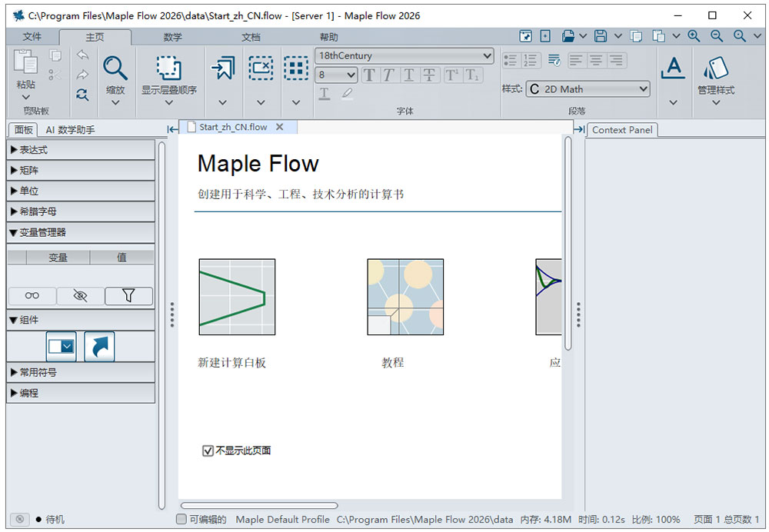Toggle subscript formatting
Screen dimensions: 769x532
(x=472, y=75)
